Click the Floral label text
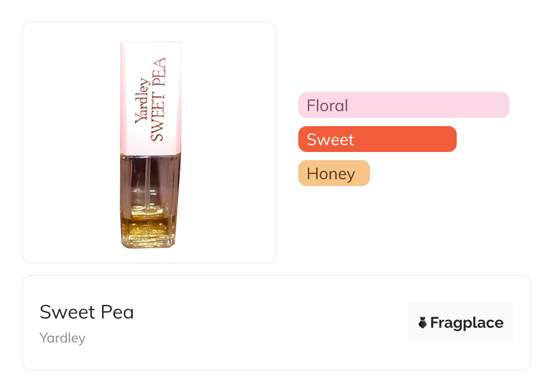This screenshot has width=553, height=392. coord(327,106)
